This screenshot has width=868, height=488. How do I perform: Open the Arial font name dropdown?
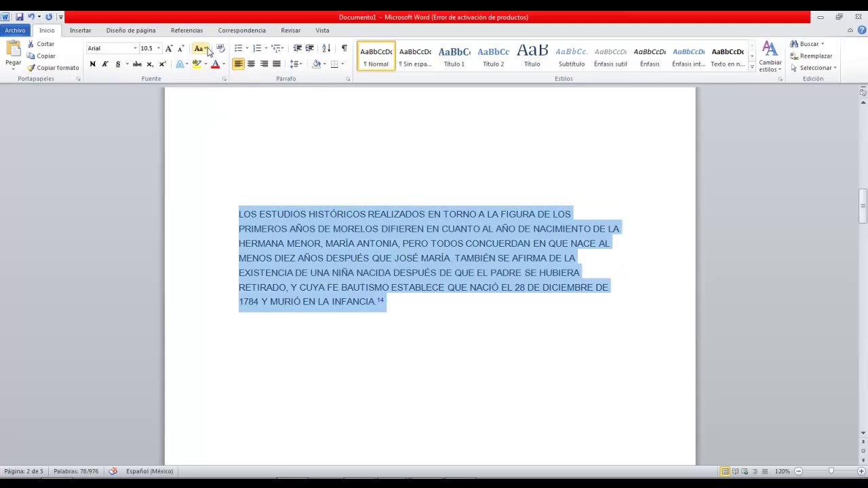(x=135, y=48)
